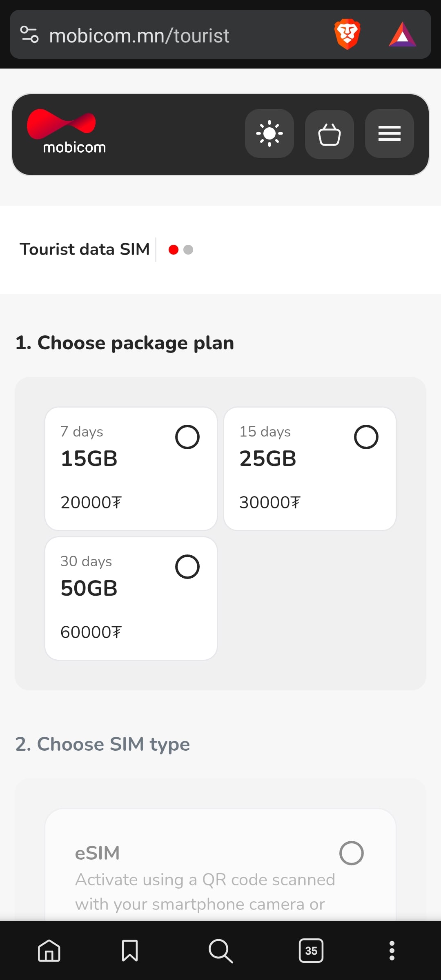
Task: Tap the search magnifier icon
Action: point(220,951)
